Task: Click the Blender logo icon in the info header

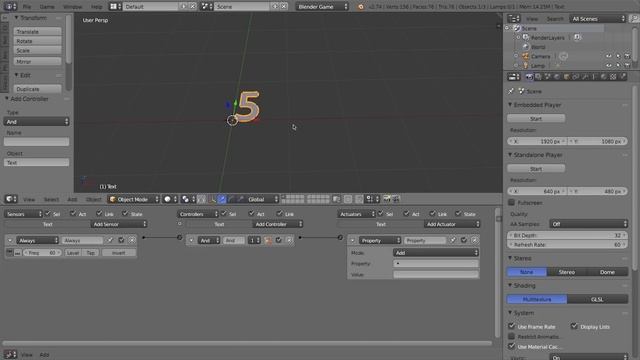Action: point(360,7)
